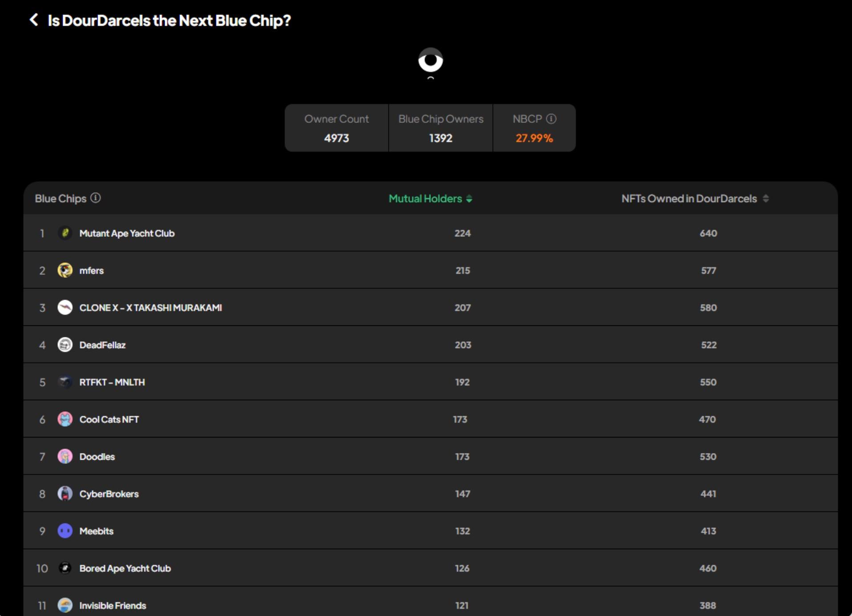The image size is (852, 616).
Task: Click NFTs owned value 522
Action: click(709, 345)
